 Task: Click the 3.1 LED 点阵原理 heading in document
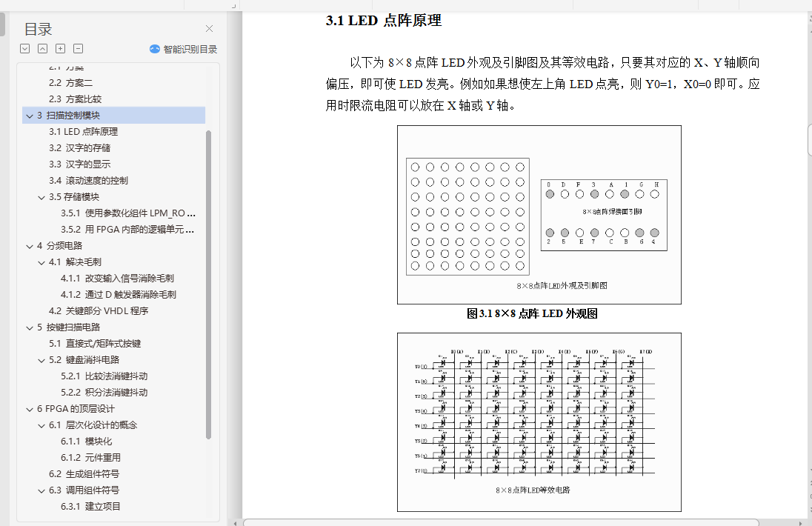[x=383, y=21]
